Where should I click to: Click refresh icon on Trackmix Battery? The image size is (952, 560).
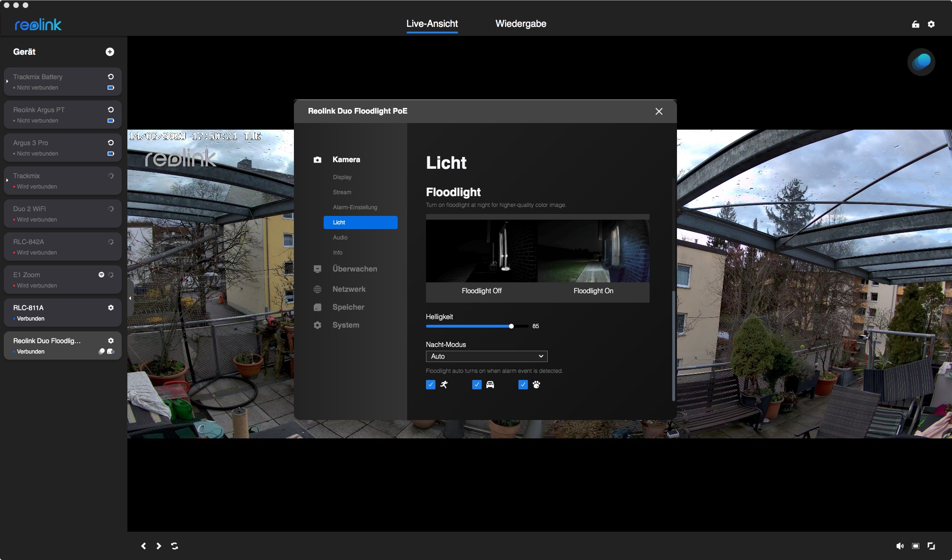click(111, 76)
